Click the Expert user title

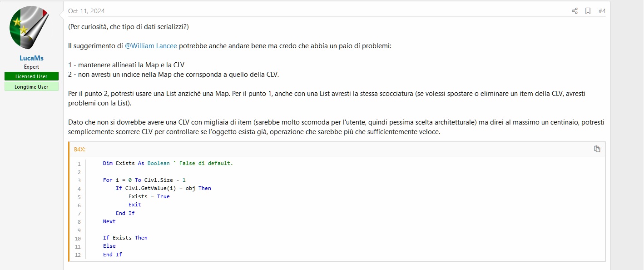31,67
